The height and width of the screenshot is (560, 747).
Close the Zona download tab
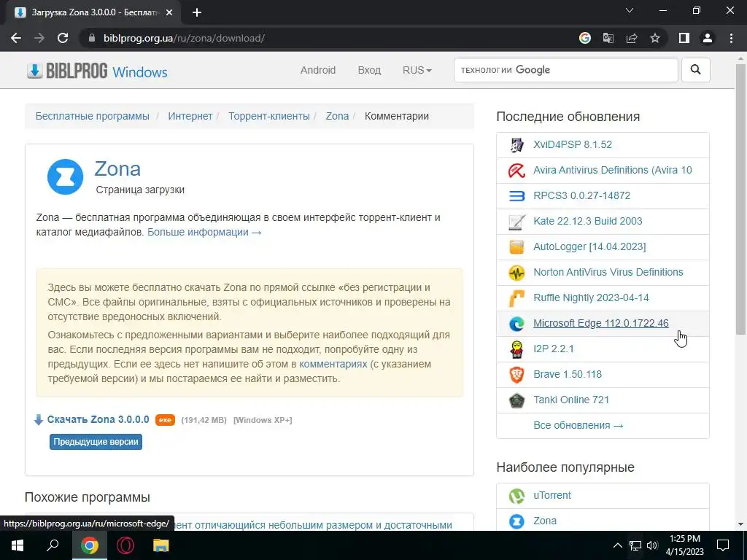click(169, 13)
